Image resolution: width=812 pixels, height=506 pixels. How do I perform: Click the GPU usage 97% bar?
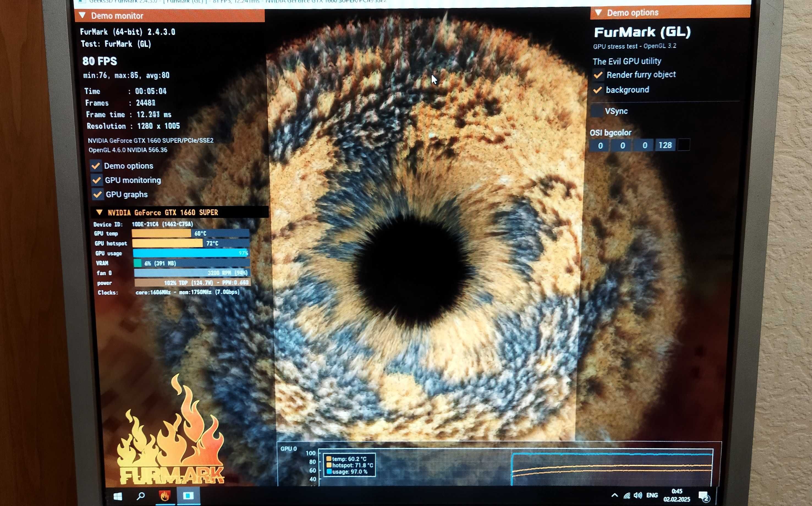[191, 253]
